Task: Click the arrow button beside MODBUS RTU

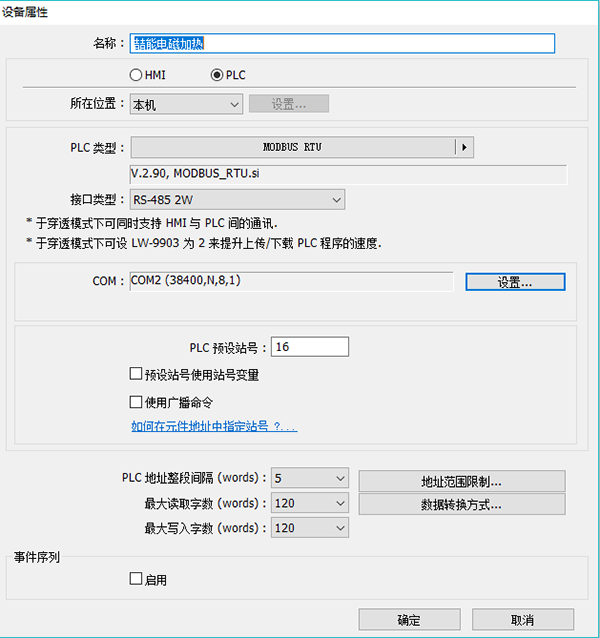Action: [463, 147]
